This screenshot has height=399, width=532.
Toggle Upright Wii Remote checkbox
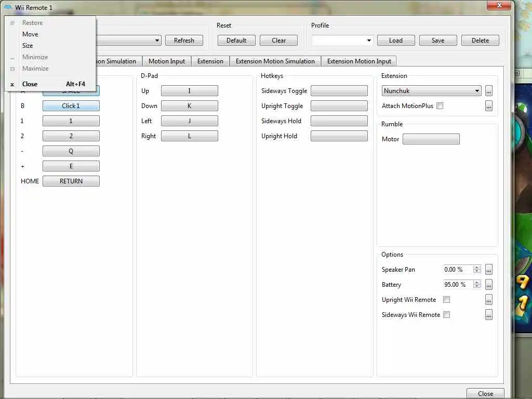coord(446,300)
